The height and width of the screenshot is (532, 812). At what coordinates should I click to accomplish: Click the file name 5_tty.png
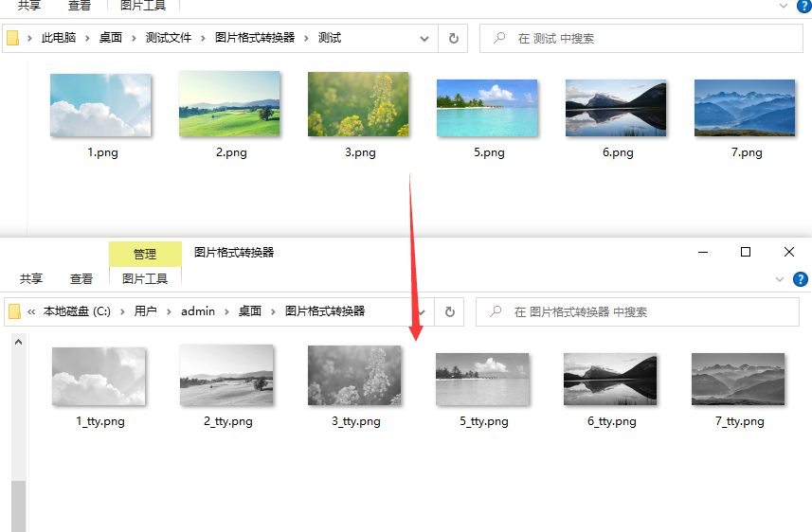pyautogui.click(x=484, y=421)
